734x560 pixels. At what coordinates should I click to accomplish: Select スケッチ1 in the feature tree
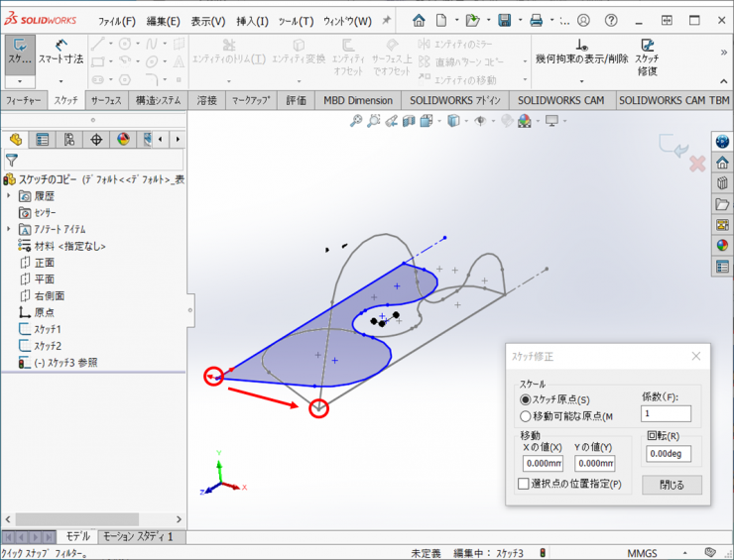[47, 329]
